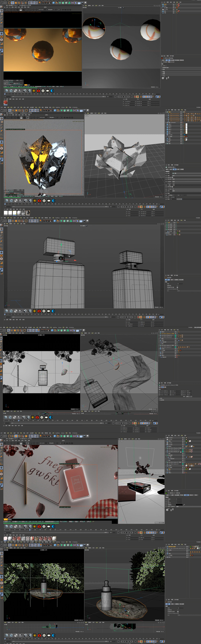Toggle X axis lock in perfume bottle wireframe window
Viewport: 201px width, 644px height.
[31, 221]
